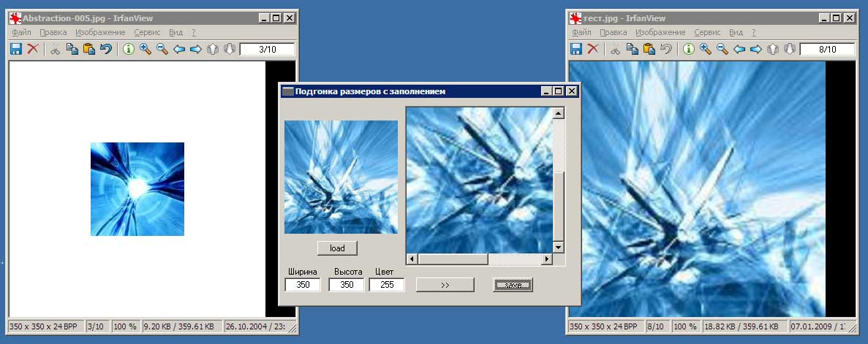The width and height of the screenshot is (868, 344).
Task: Click the preview's vertical scrollbar down arrow
Action: click(558, 248)
